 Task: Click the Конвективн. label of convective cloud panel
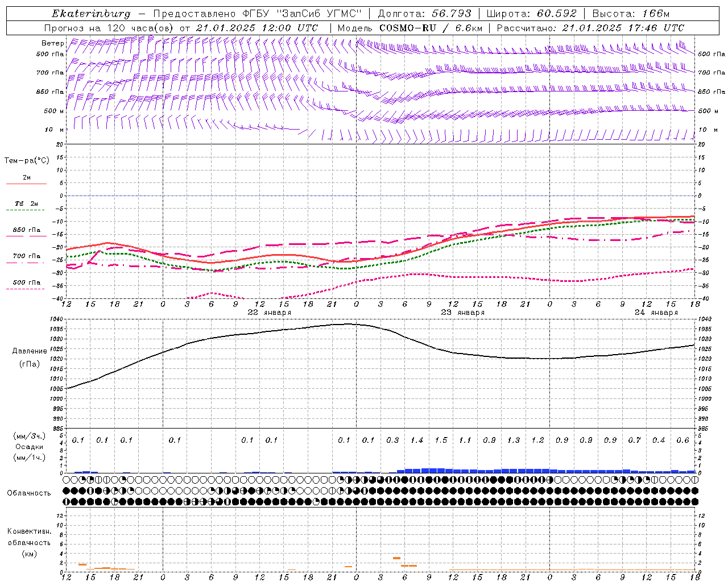[30, 531]
